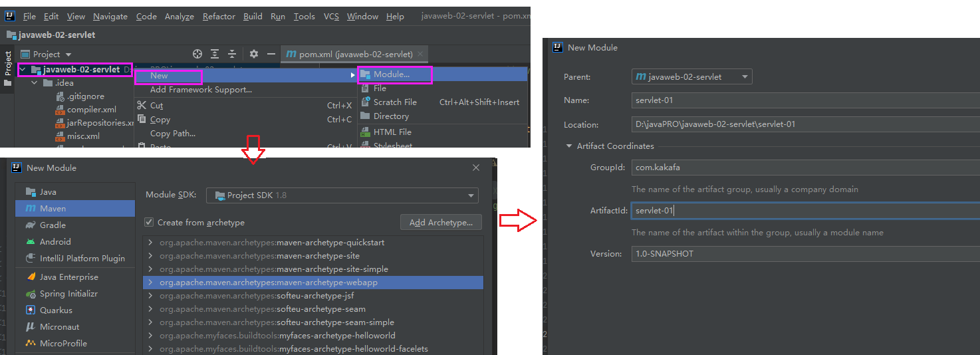This screenshot has height=355, width=980.
Task: Select softeu-archetype-seam-simple row
Action: 312,322
